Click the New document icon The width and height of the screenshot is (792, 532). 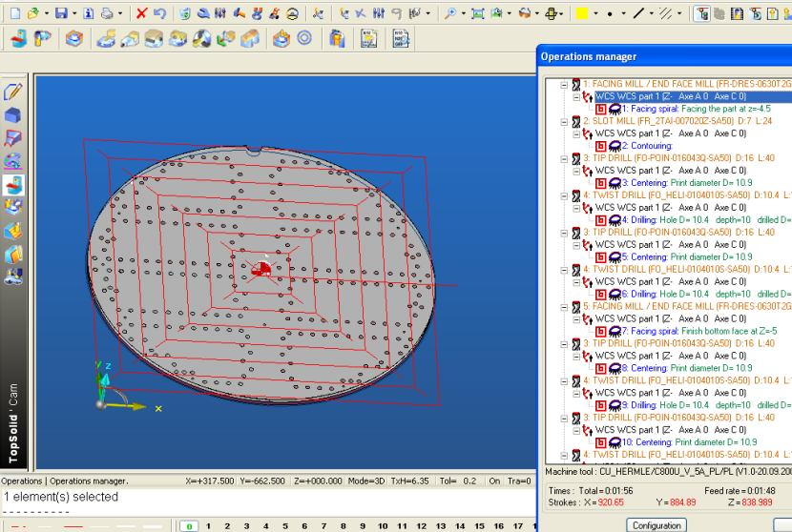(x=15, y=13)
